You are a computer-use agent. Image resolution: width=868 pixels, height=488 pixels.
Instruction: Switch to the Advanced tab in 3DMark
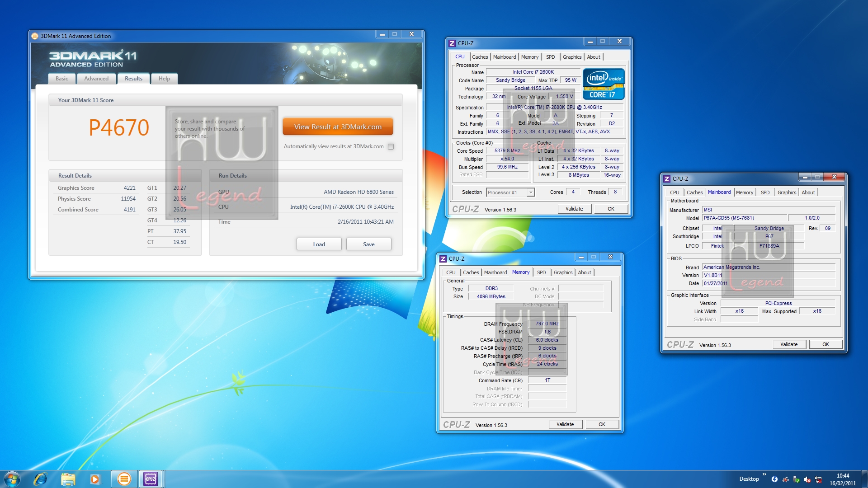[x=96, y=79]
